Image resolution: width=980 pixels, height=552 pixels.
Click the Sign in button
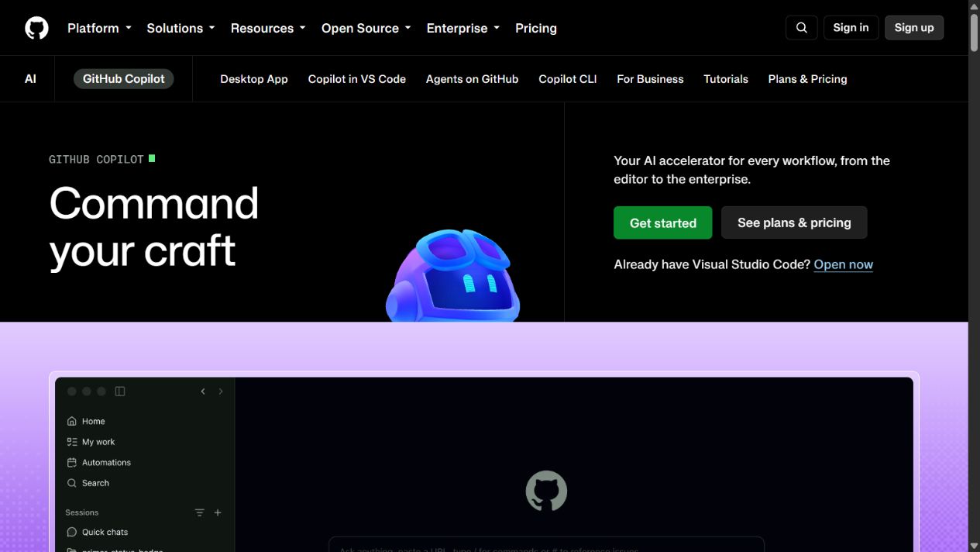pos(851,28)
